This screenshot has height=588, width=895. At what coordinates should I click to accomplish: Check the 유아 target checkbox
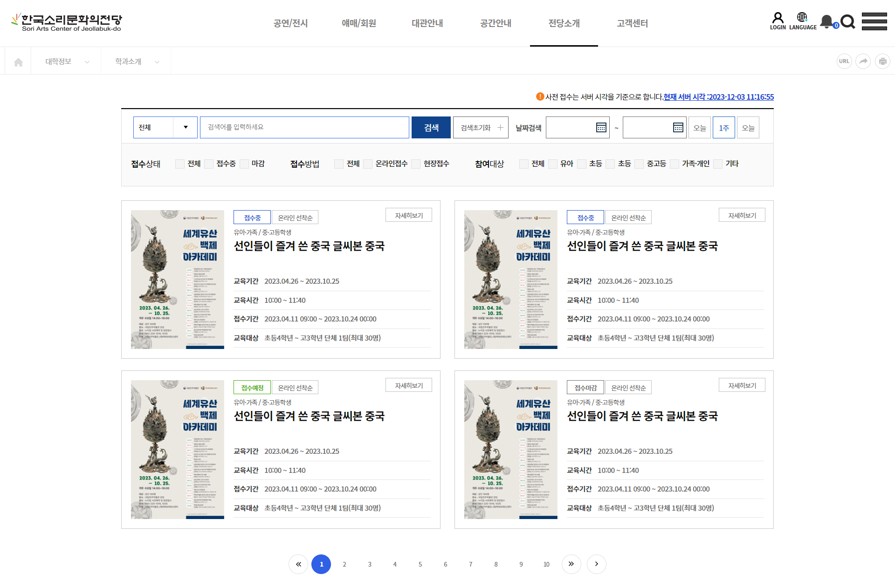553,164
